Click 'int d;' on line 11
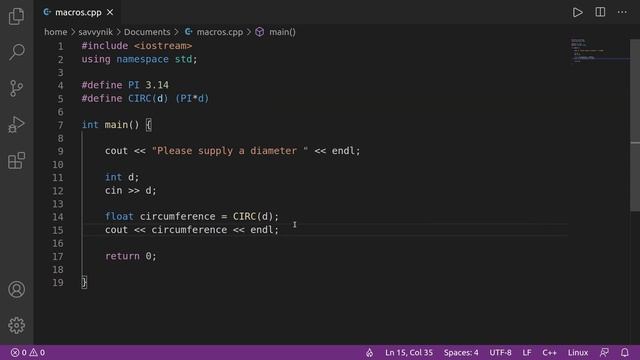 122,177
